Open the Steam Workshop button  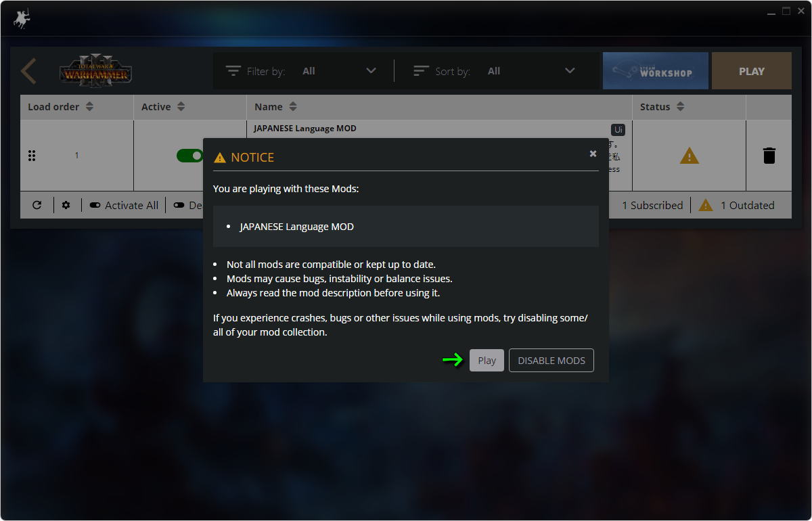pyautogui.click(x=656, y=71)
